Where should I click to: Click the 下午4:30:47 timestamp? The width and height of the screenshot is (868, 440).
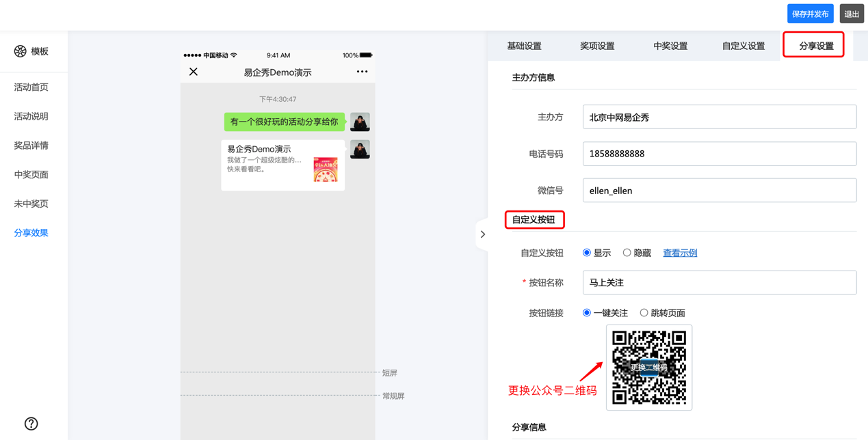pos(278,99)
